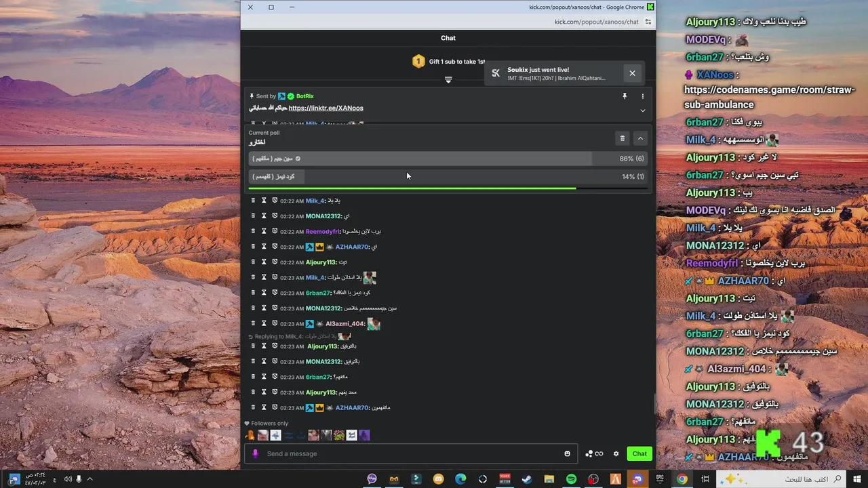Open MONA12312's profile from her 02:22 message
The image size is (868, 488).
(x=323, y=216)
